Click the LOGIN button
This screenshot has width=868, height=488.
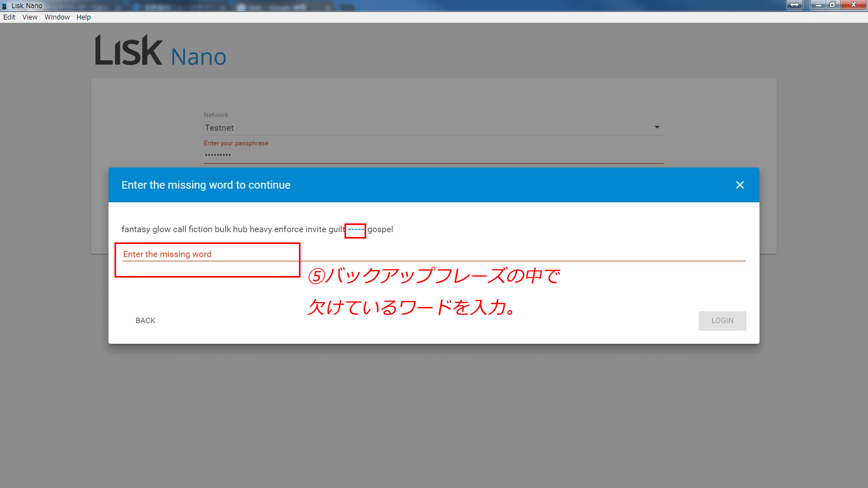[722, 320]
